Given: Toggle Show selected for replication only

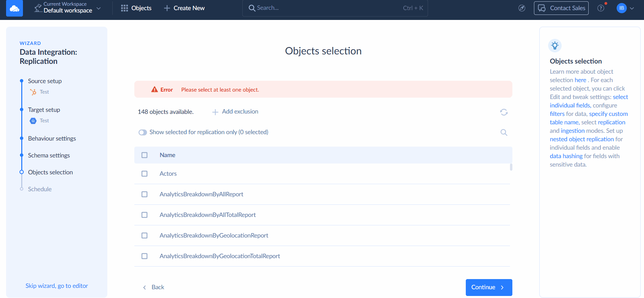Looking at the screenshot, I should point(143,132).
